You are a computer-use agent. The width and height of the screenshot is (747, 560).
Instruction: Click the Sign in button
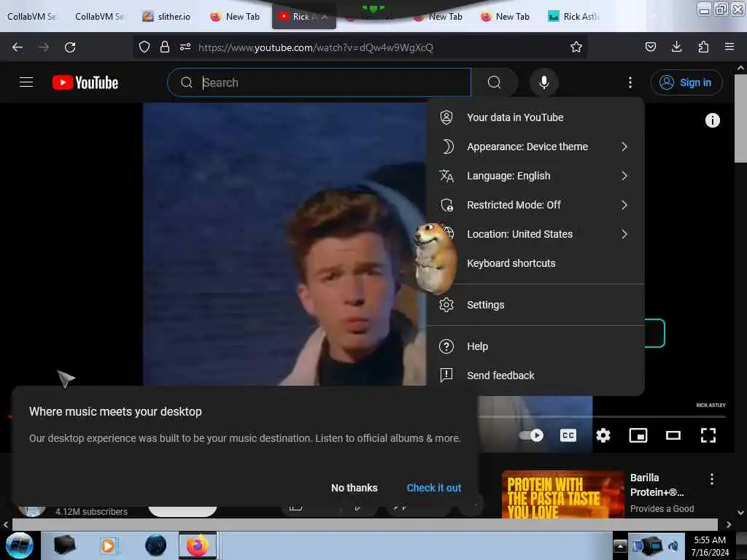coord(686,82)
